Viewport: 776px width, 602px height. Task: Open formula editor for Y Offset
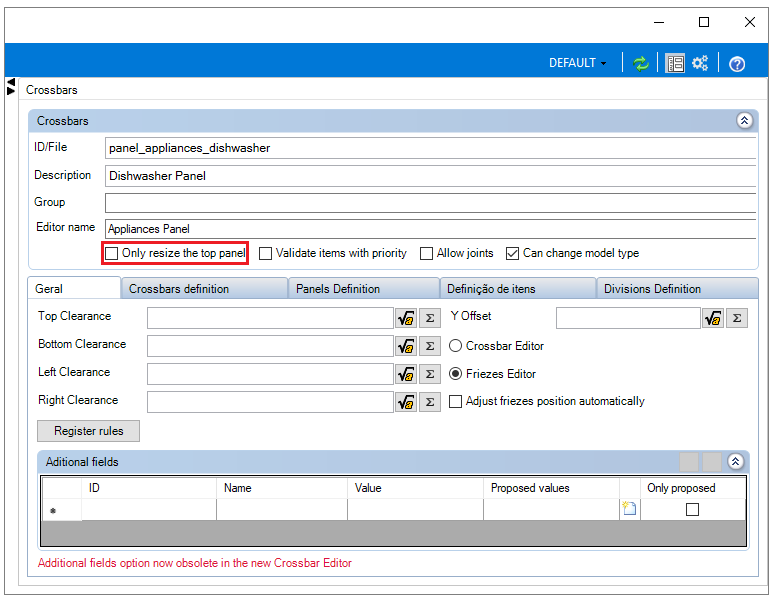coord(713,318)
